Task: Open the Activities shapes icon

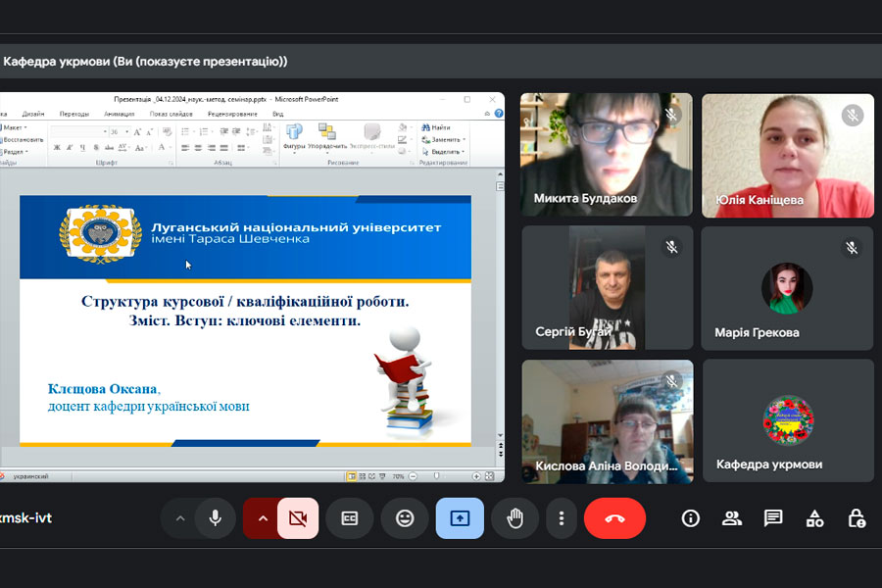Action: (815, 518)
